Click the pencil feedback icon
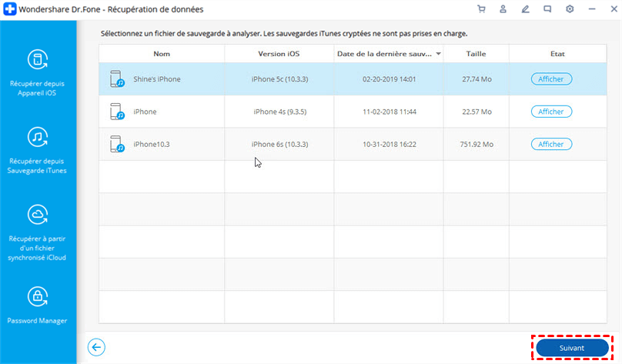The width and height of the screenshot is (622, 364). (x=525, y=9)
